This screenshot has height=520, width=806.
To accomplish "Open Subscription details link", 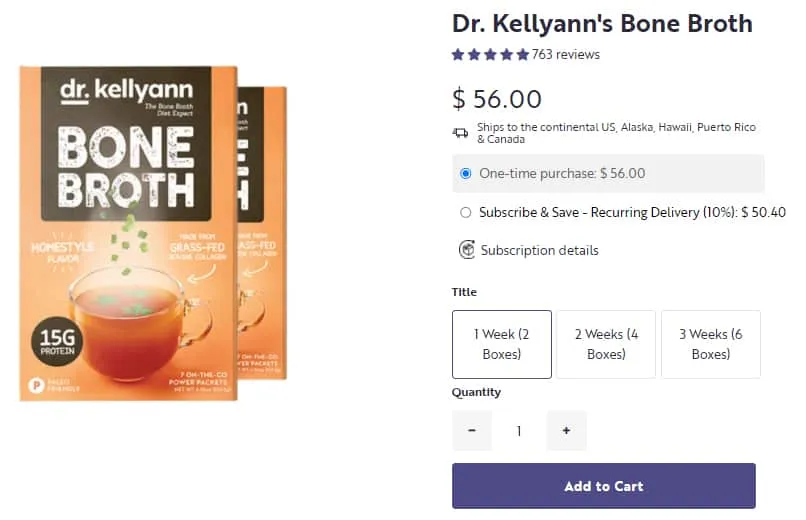I will [539, 250].
